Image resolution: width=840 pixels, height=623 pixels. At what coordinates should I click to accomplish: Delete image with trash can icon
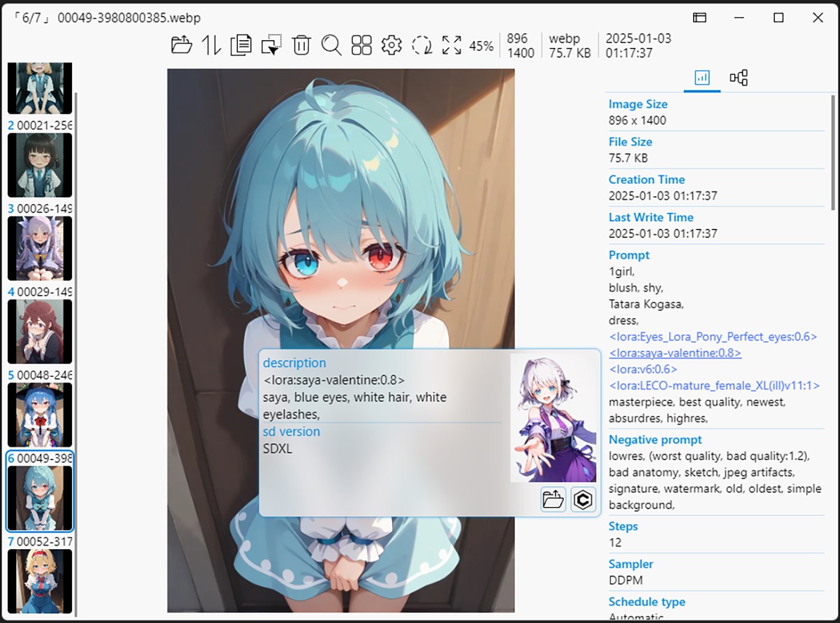[301, 45]
